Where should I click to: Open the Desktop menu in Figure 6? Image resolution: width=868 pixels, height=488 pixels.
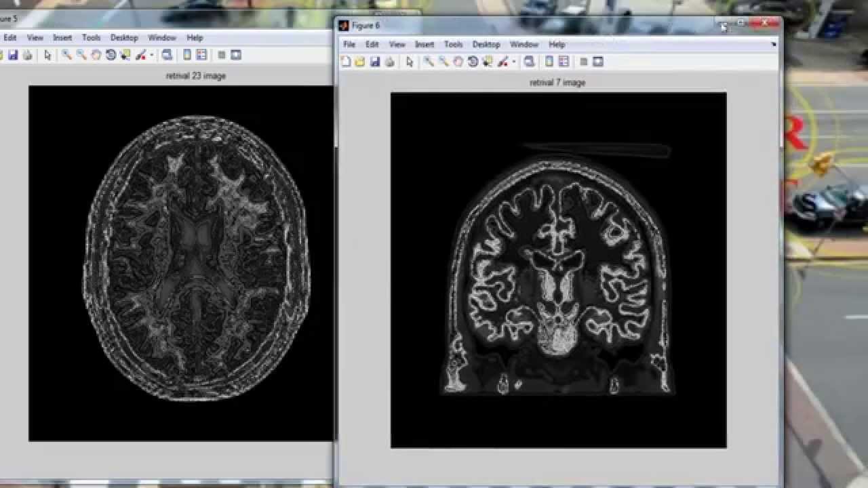pos(486,44)
